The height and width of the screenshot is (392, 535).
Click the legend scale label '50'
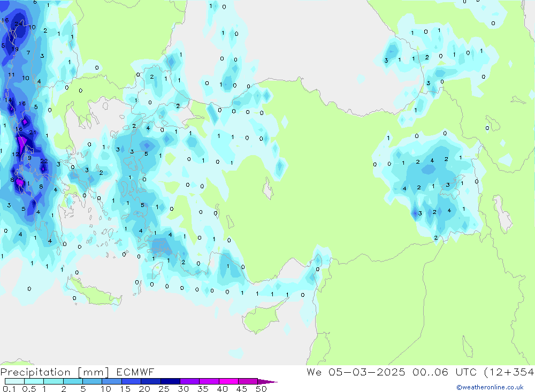coord(261,389)
